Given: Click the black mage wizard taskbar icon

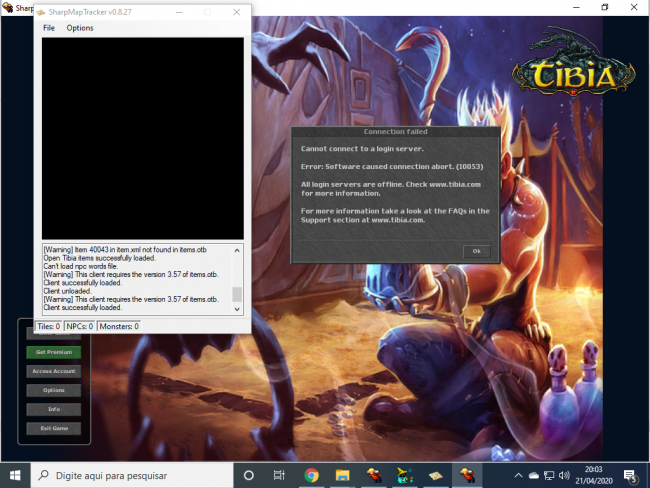Looking at the screenshot, I should click(405, 475).
